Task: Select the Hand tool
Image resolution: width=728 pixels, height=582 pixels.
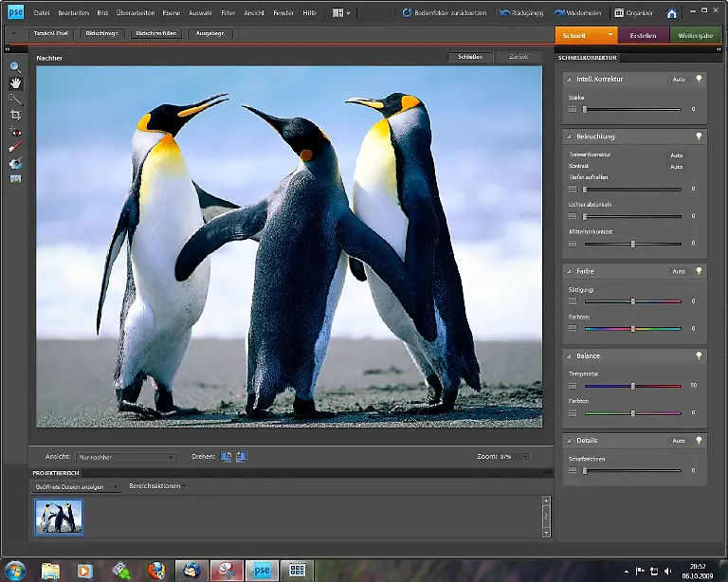Action: click(15, 83)
